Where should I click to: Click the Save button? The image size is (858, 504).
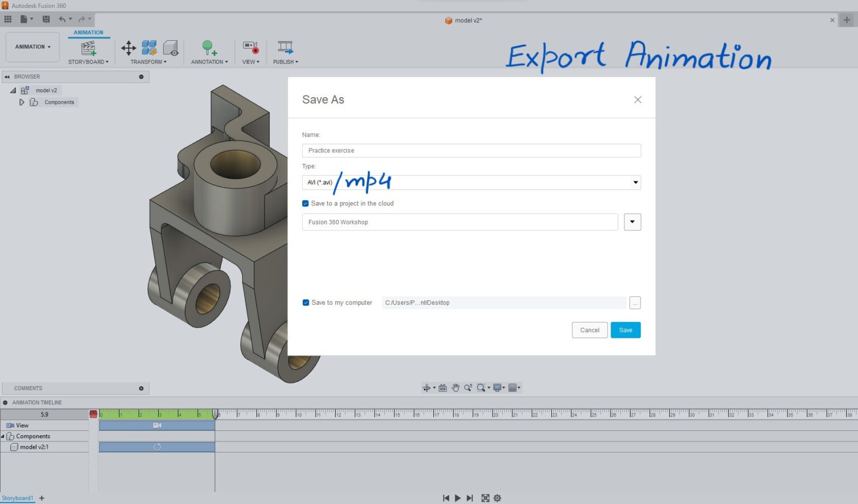625,330
